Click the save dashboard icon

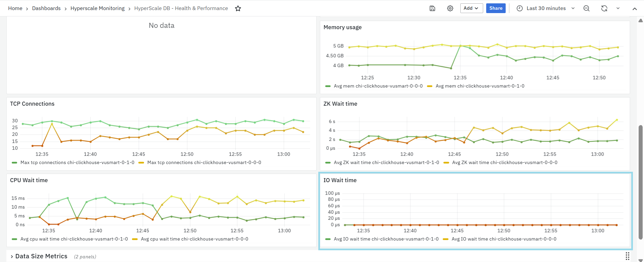pyautogui.click(x=432, y=8)
